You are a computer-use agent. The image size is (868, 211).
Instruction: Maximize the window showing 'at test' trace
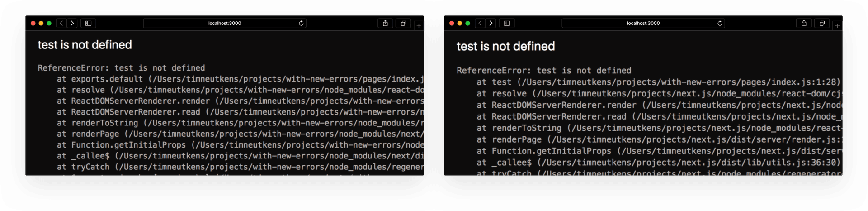(468, 23)
